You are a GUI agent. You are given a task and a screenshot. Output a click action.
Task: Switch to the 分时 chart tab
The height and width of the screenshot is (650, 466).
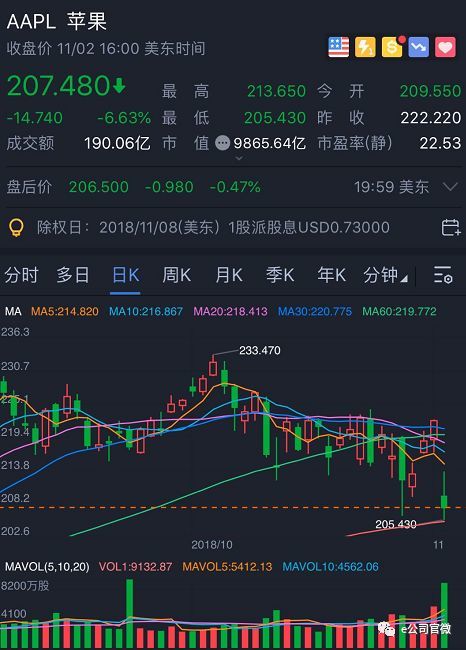21,275
